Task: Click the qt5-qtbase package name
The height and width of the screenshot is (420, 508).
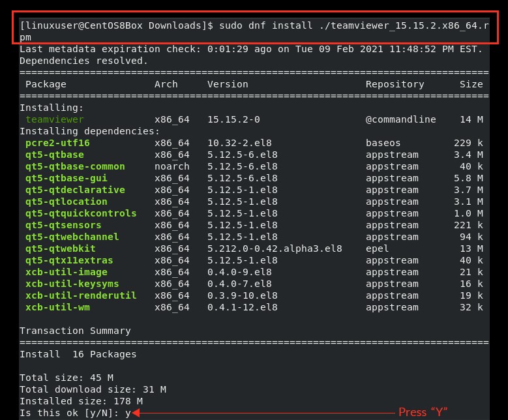Action: (x=55, y=155)
